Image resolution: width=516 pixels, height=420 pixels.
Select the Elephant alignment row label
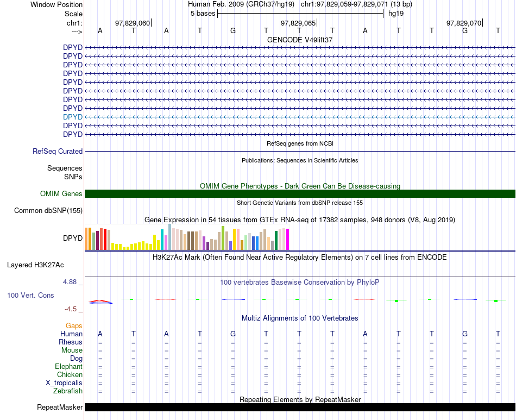[69, 366]
